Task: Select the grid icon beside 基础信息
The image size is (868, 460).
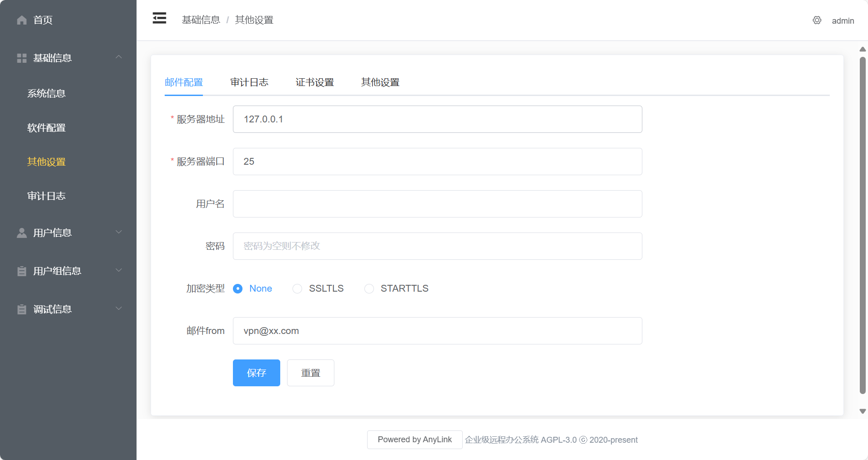Action: 21,58
